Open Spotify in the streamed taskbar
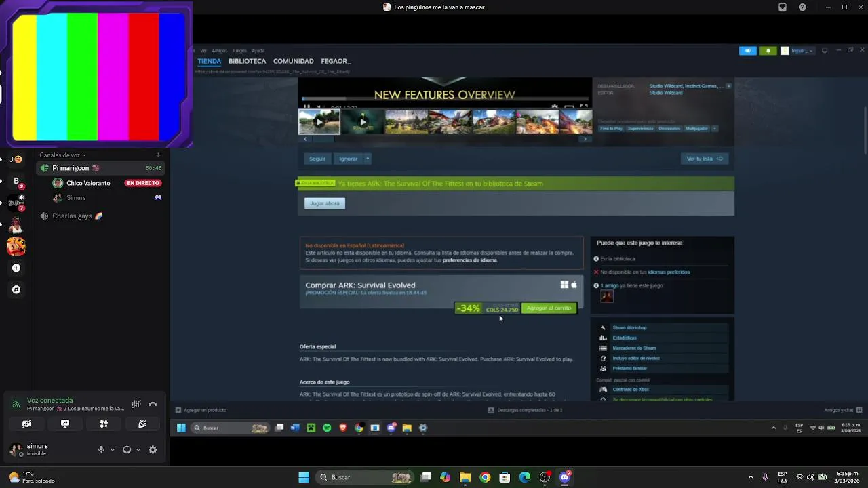Image resolution: width=868 pixels, height=488 pixels. coord(327,428)
